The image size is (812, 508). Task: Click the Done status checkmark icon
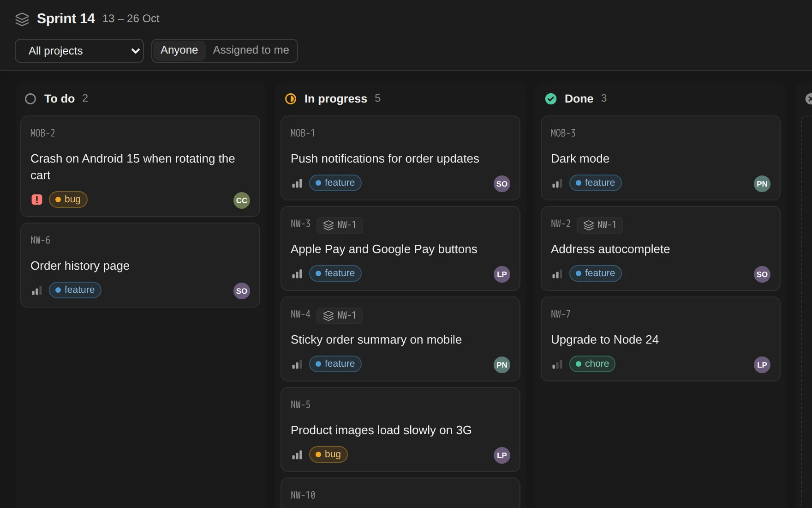(551, 99)
